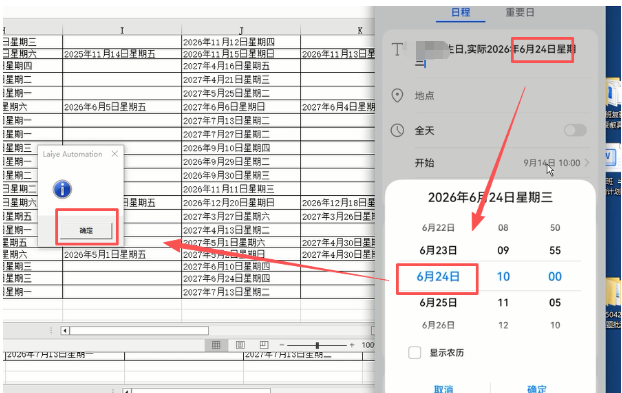
Task: Click the clock icon beside 全天
Action: [x=397, y=130]
